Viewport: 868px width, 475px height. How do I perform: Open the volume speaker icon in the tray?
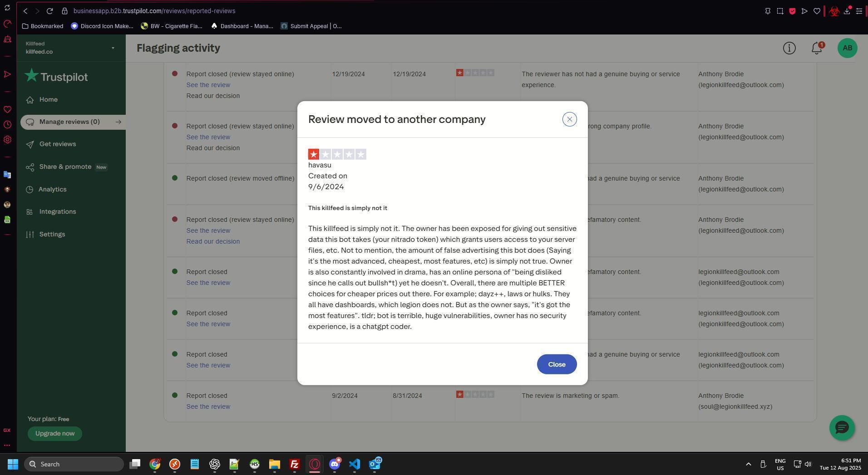(808, 464)
